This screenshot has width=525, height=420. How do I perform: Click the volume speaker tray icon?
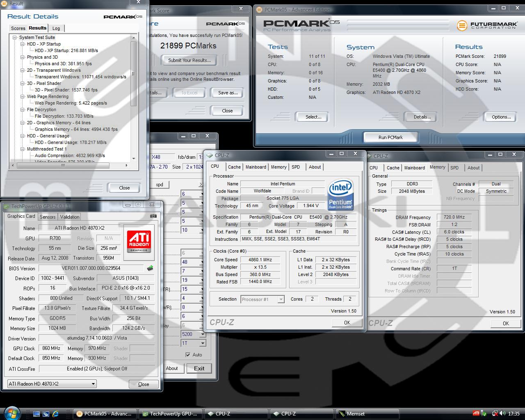point(502,413)
